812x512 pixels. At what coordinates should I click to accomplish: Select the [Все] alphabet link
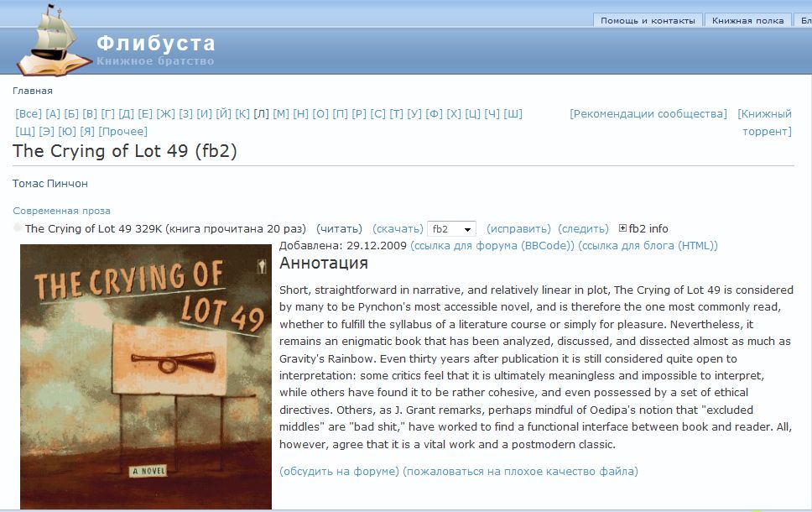coord(29,113)
